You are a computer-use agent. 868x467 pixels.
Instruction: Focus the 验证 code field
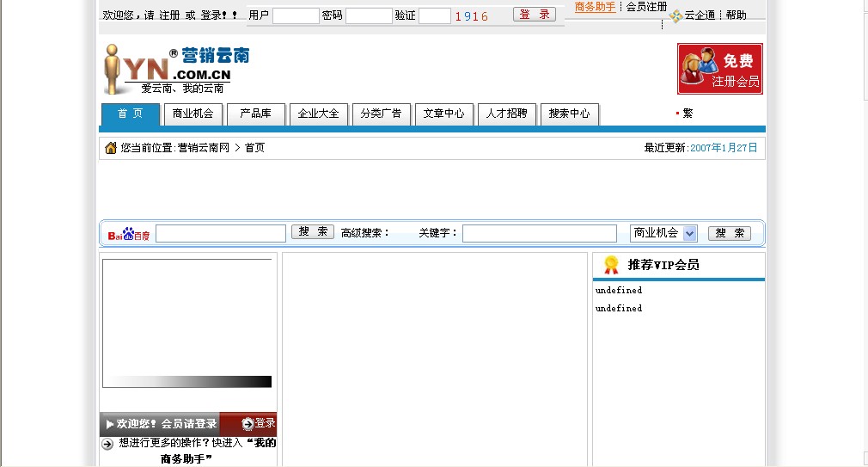coord(435,15)
